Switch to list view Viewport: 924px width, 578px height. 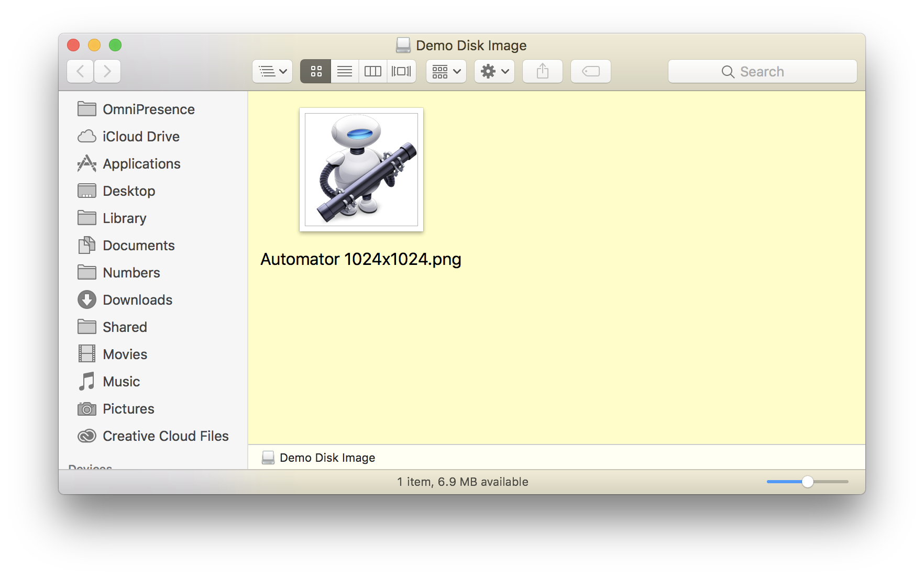[x=344, y=71]
